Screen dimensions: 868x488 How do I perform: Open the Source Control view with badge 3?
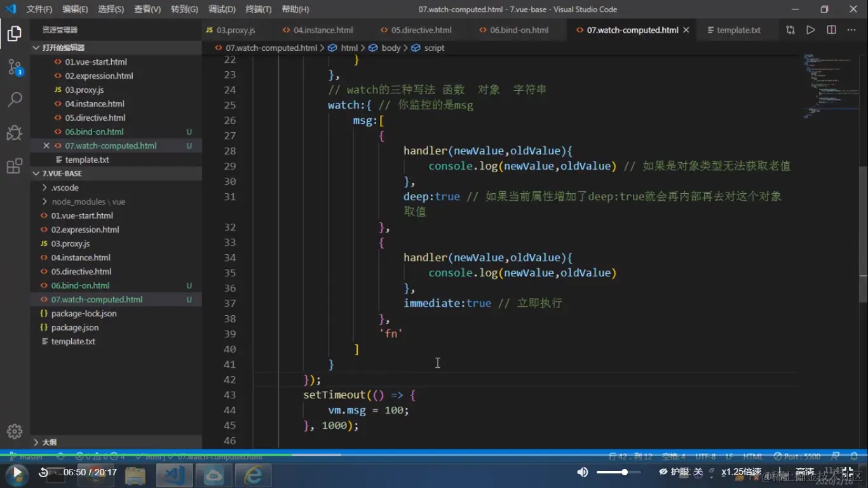pyautogui.click(x=15, y=67)
